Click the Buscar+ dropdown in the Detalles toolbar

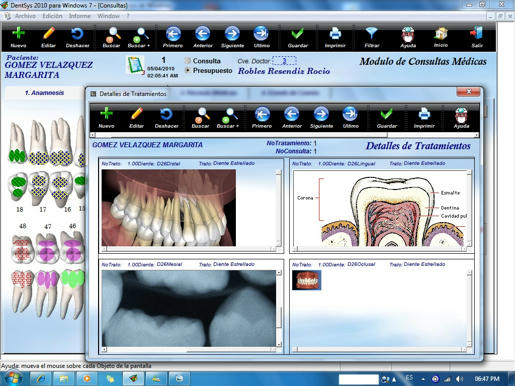point(228,118)
